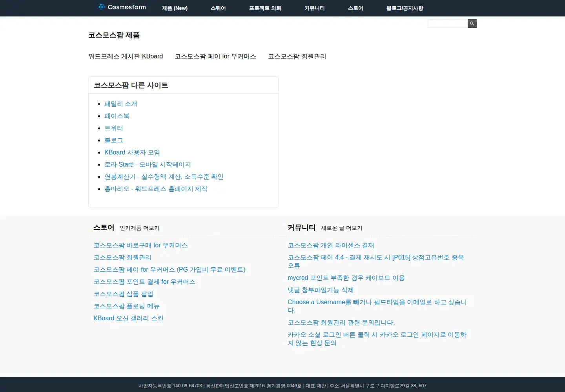Image resolution: width=565 pixels, height=392 pixels.
Task: Open 코스모스팜 회원관리 product link near the page top
Action: click(x=297, y=56)
